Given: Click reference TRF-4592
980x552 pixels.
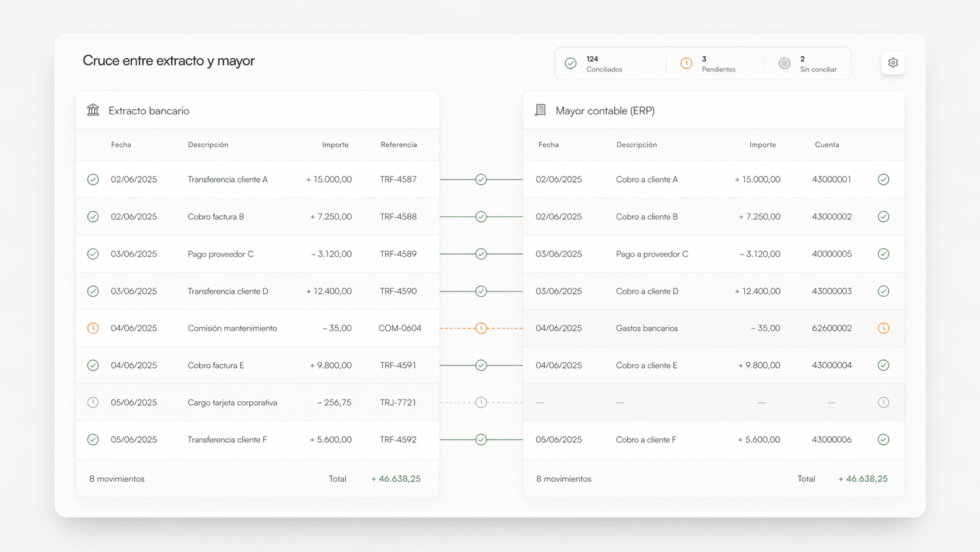Looking at the screenshot, I should [x=398, y=439].
